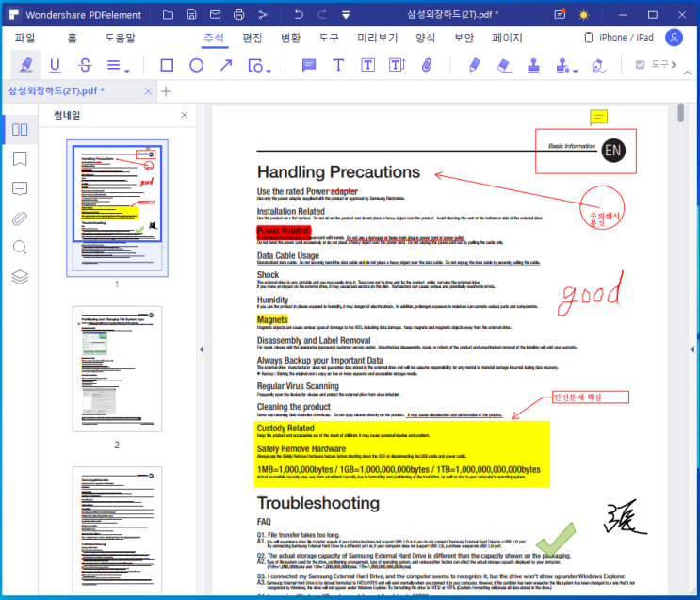
Task: Open the Comments side panel
Action: [20, 188]
